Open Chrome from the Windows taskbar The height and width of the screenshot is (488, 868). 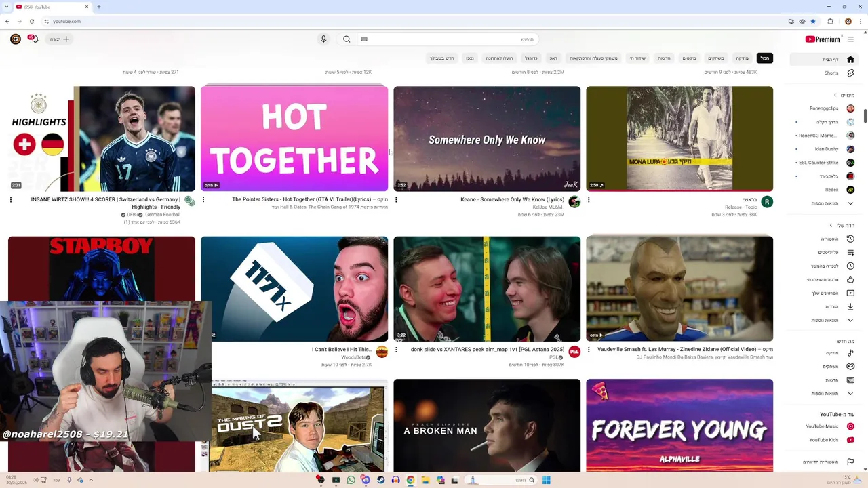pos(410,480)
